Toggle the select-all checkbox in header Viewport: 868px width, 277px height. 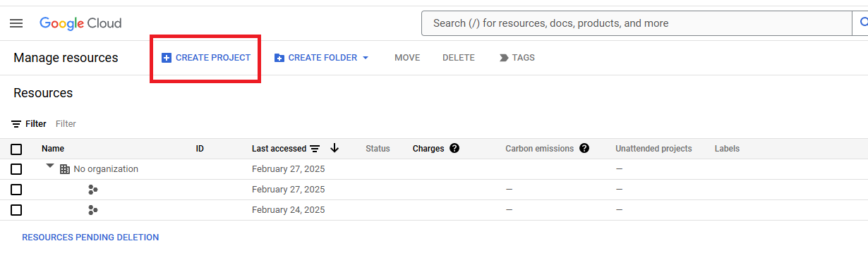tap(16, 149)
